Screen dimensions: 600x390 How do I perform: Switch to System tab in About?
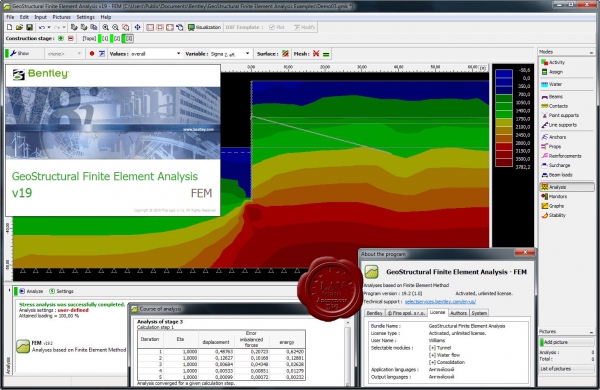pyautogui.click(x=479, y=313)
